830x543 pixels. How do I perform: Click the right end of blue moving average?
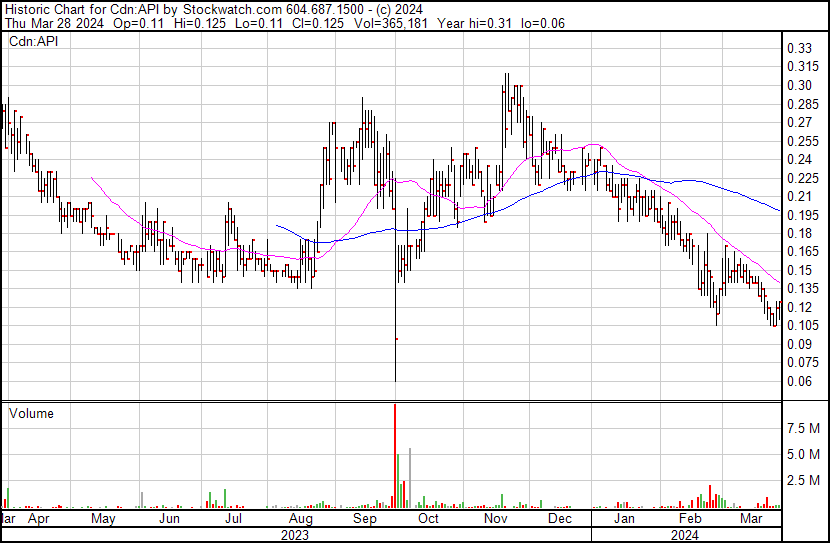point(779,211)
